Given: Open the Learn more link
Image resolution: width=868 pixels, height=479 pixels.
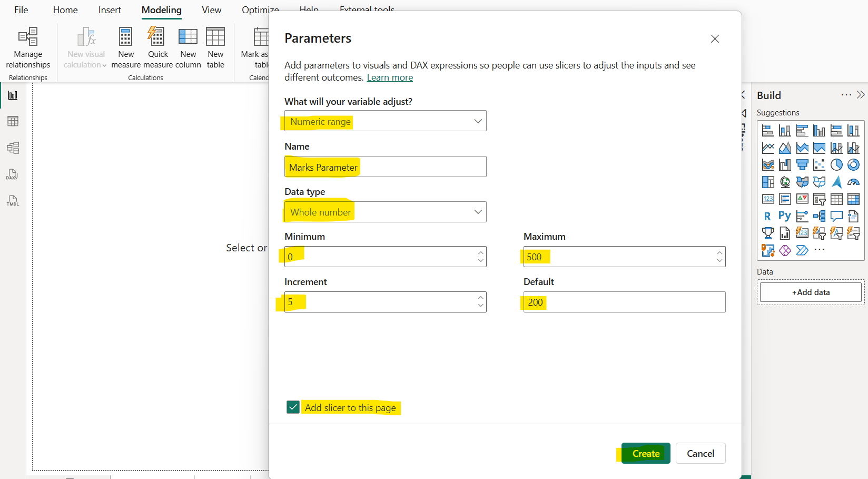Looking at the screenshot, I should 390,77.
